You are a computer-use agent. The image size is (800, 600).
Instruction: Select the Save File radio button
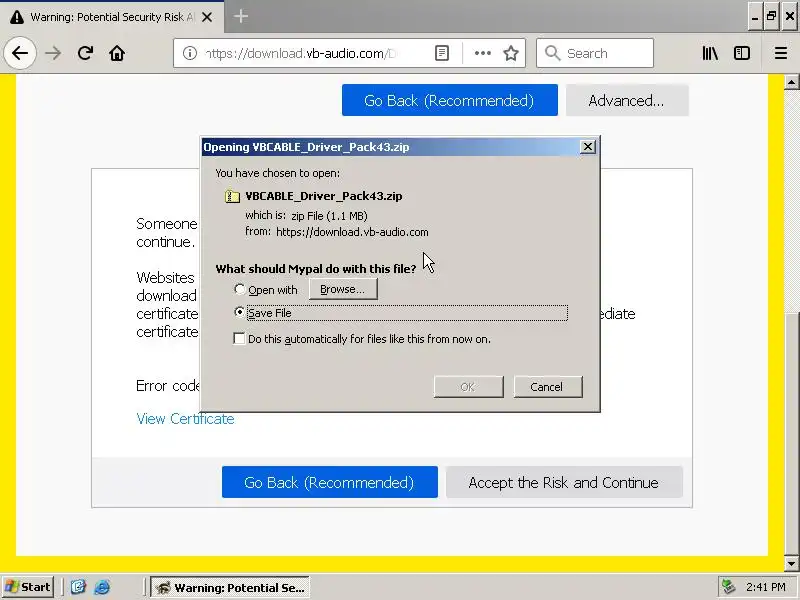[x=239, y=312]
